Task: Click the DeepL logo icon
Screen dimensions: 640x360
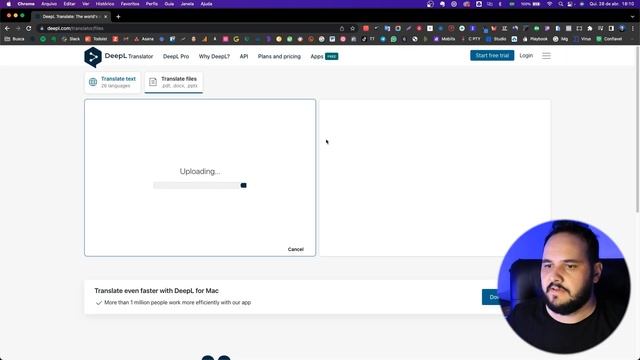Action: tap(93, 57)
